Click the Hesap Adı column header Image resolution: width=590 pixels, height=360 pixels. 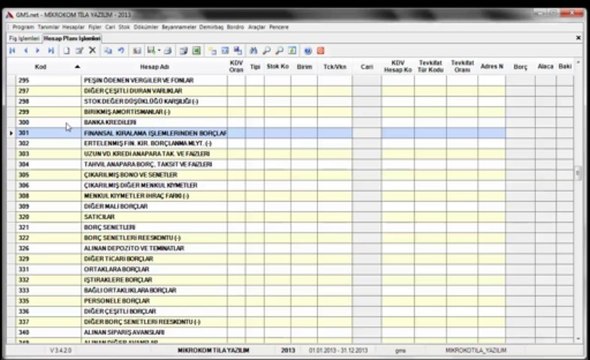pos(154,67)
